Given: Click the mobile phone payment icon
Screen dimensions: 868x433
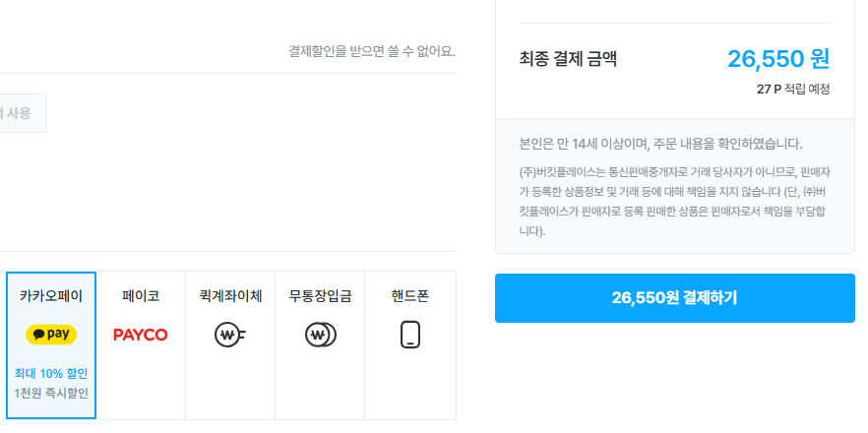Looking at the screenshot, I should coord(410,336).
